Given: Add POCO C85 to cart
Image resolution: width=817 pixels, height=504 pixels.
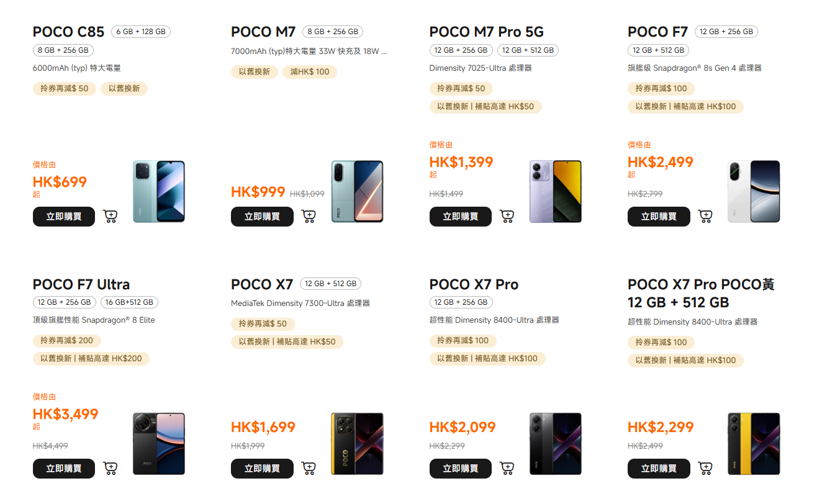Looking at the screenshot, I should [x=111, y=217].
